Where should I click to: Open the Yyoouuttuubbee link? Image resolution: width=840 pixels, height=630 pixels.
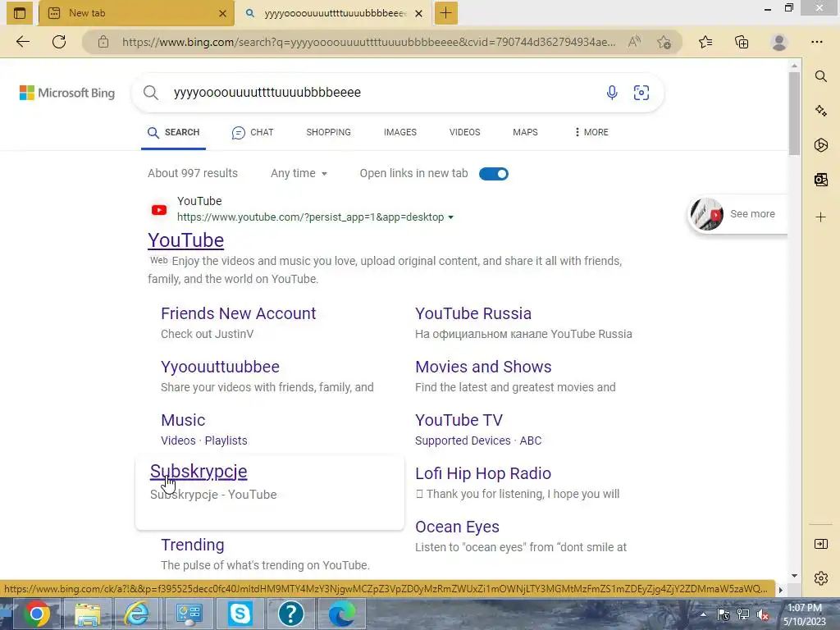(x=220, y=367)
